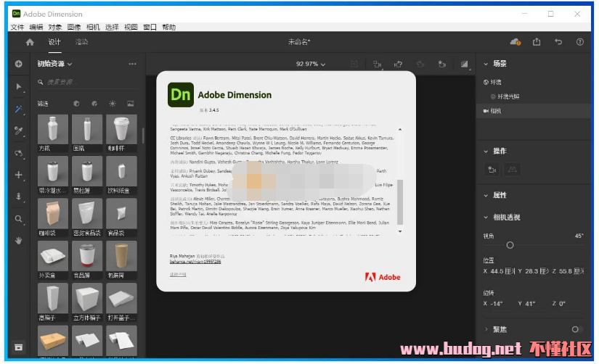Open the 对象 menu

pyautogui.click(x=55, y=27)
